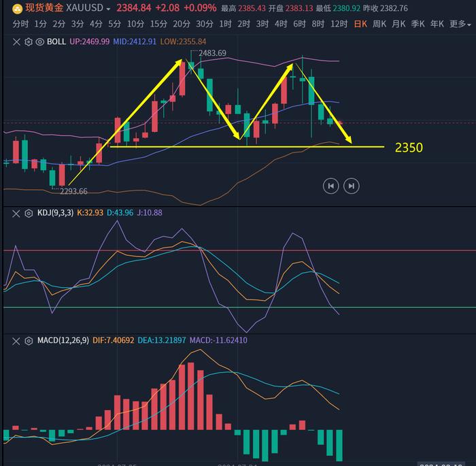
Task: Expand the 更多 timeframe menu
Action: (460, 24)
